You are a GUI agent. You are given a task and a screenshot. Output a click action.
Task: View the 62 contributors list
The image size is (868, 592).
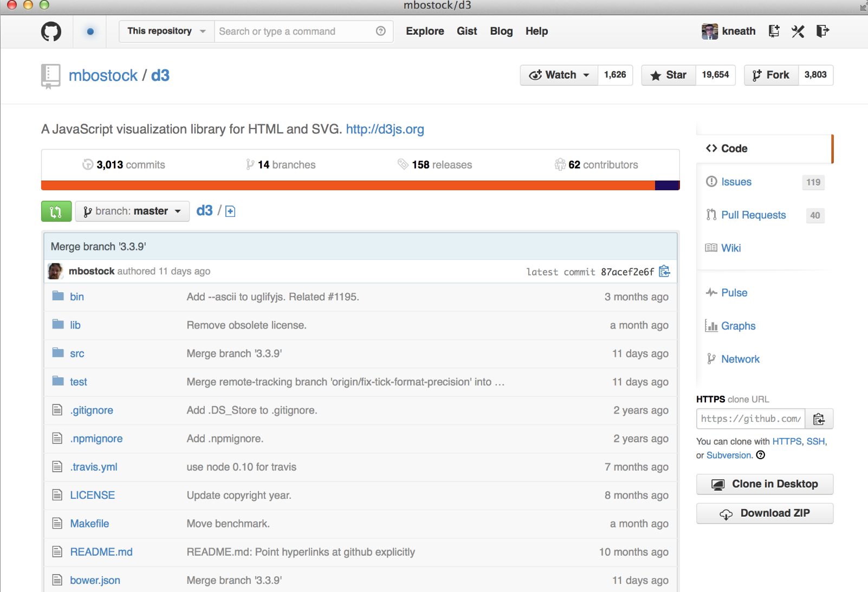(597, 165)
